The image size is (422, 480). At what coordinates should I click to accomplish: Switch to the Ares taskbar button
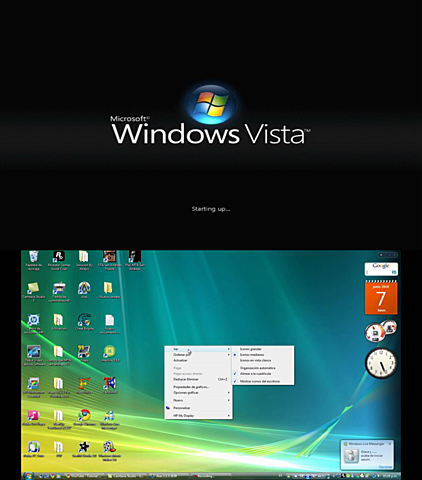168,476
